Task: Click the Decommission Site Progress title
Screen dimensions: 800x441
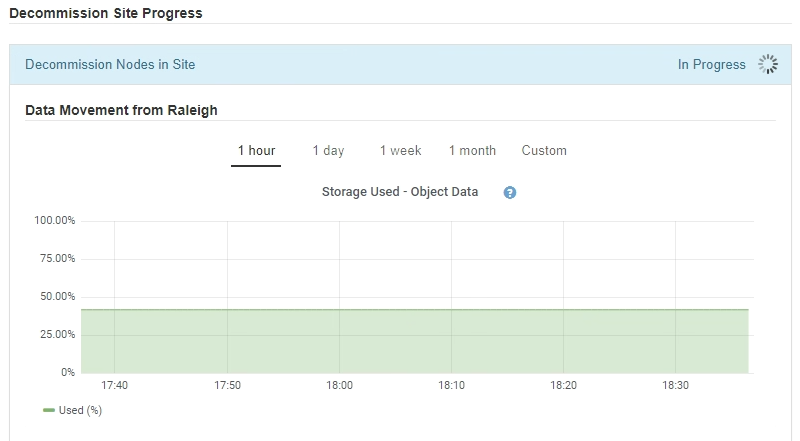Action: pos(105,14)
